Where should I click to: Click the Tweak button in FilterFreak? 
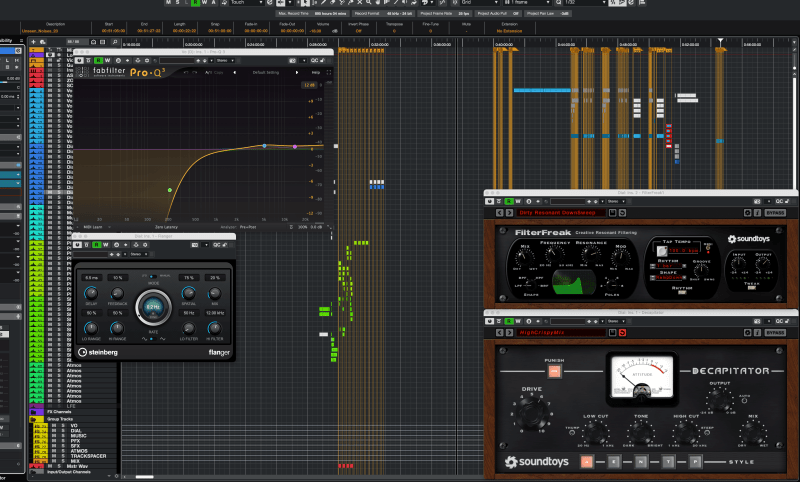click(752, 288)
